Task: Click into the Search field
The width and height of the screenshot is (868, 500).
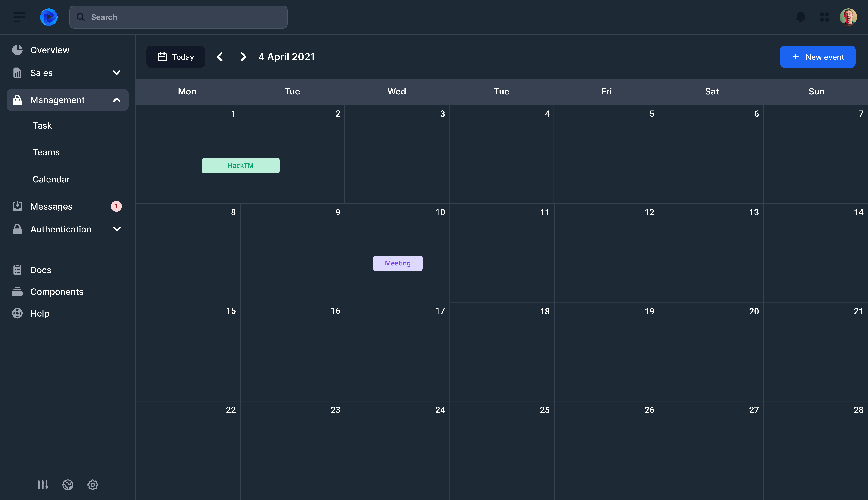Action: tap(178, 17)
